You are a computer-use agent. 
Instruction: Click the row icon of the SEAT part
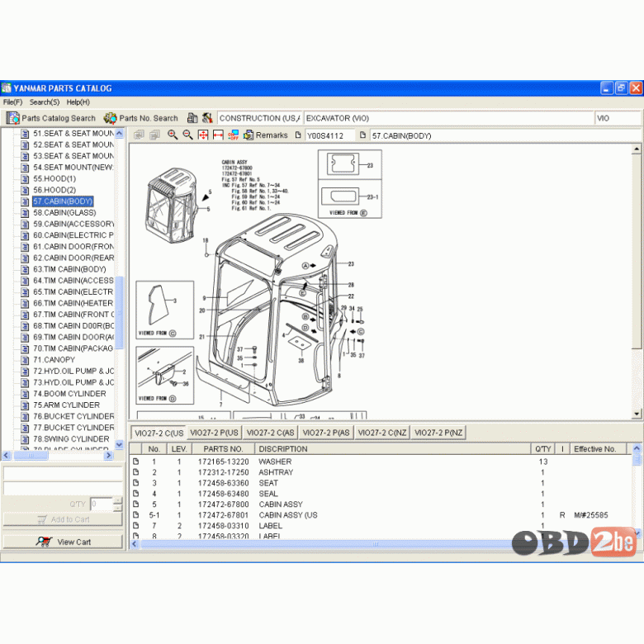coord(136,483)
